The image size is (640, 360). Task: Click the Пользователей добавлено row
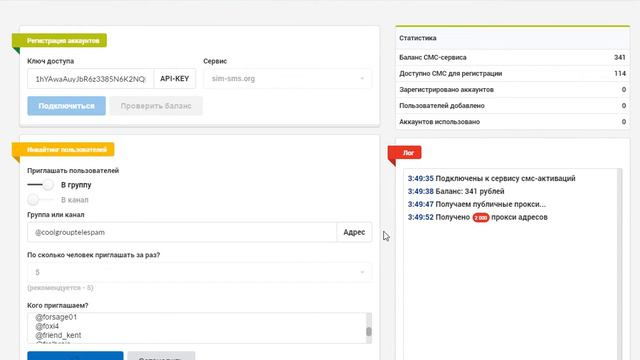512,106
